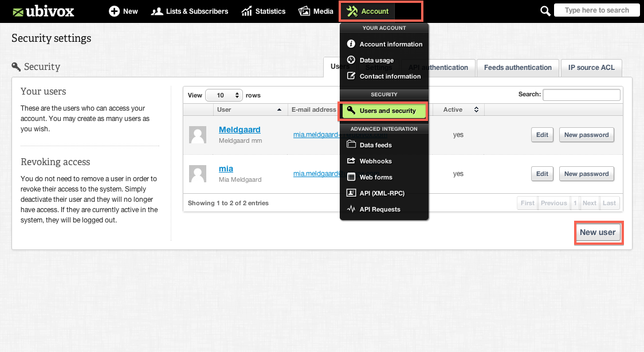Click 'Showing 1 to 2 of 2 entries' text
644x352 pixels.
228,203
